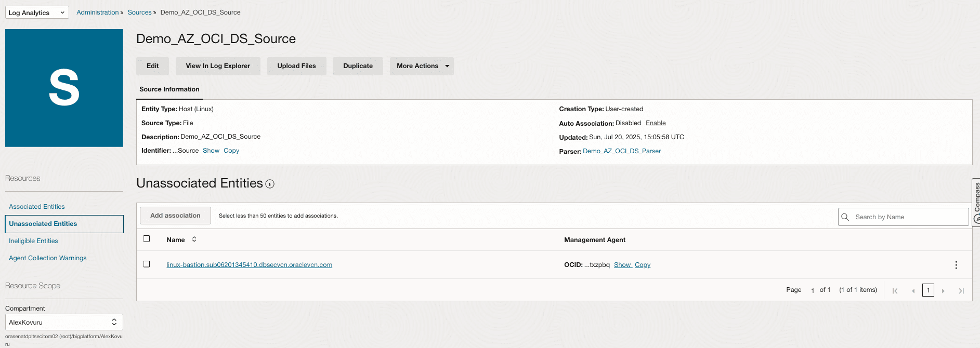Select Associated Entities in Resources
This screenshot has width=980, height=348.
pyautogui.click(x=37, y=207)
